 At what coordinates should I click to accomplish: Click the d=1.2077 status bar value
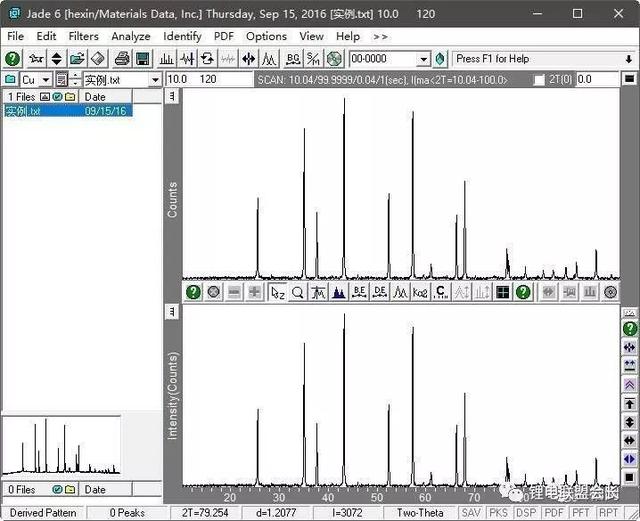tap(276, 513)
